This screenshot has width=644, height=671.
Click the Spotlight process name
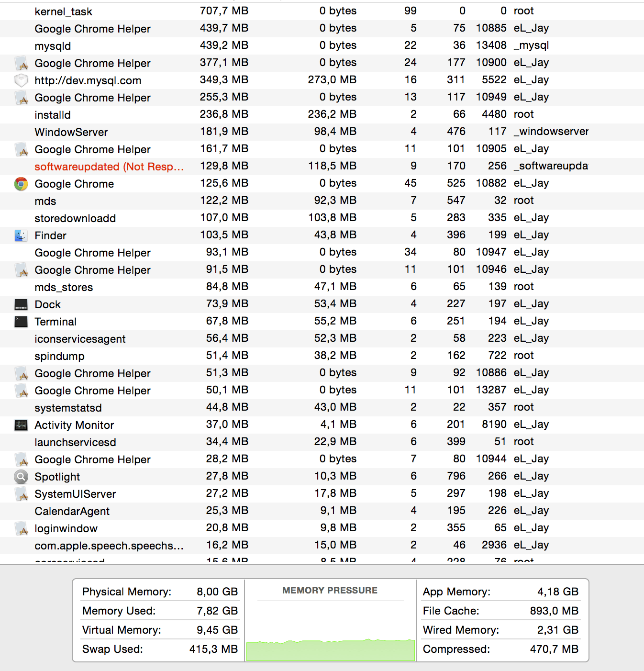pyautogui.click(x=57, y=477)
